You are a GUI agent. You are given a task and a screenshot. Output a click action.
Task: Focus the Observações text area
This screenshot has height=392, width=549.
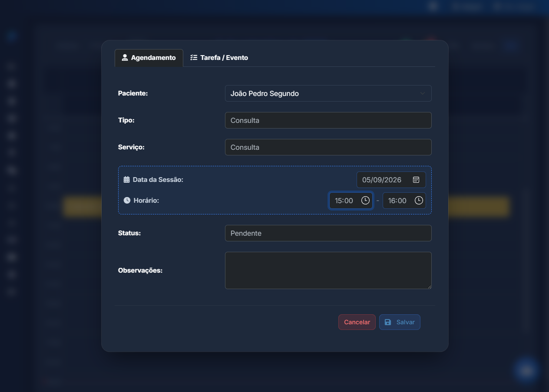328,270
